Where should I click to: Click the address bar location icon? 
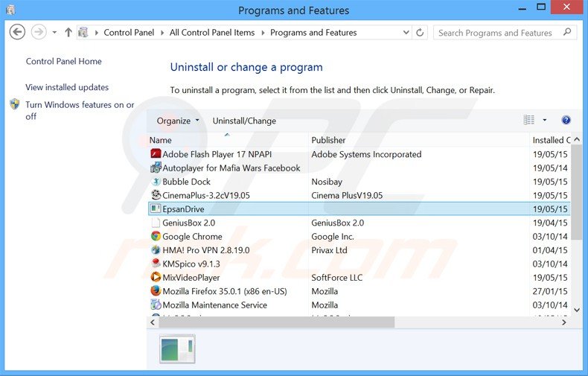click(83, 33)
